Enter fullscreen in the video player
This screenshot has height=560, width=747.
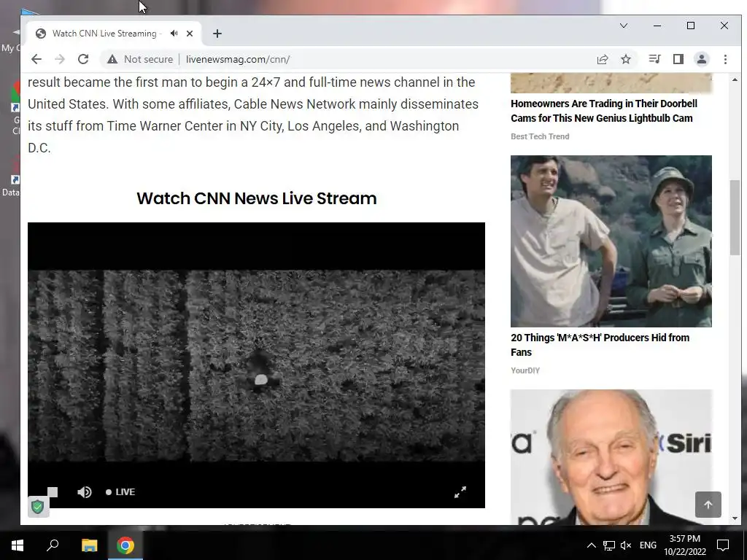point(460,492)
